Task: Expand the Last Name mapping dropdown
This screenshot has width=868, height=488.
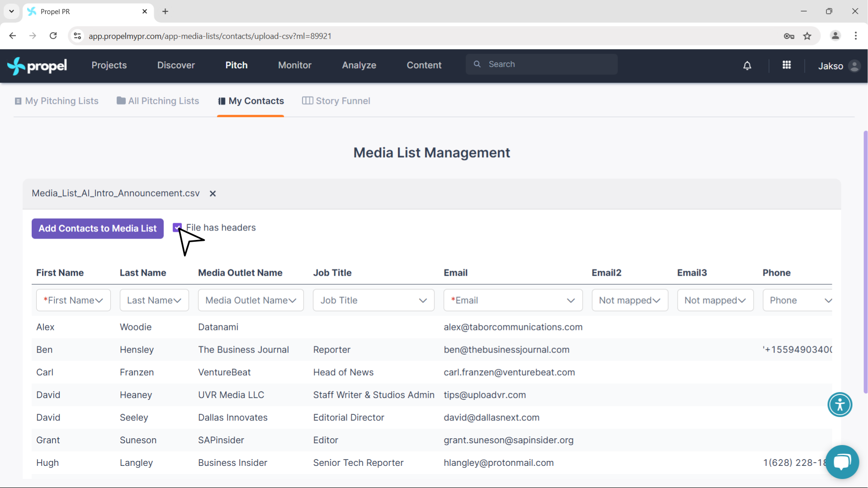Action: pos(154,300)
